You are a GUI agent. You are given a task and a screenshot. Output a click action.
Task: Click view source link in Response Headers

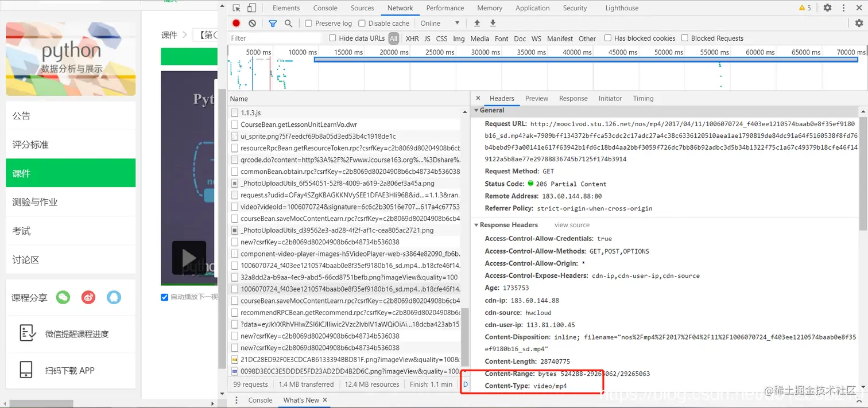point(572,225)
